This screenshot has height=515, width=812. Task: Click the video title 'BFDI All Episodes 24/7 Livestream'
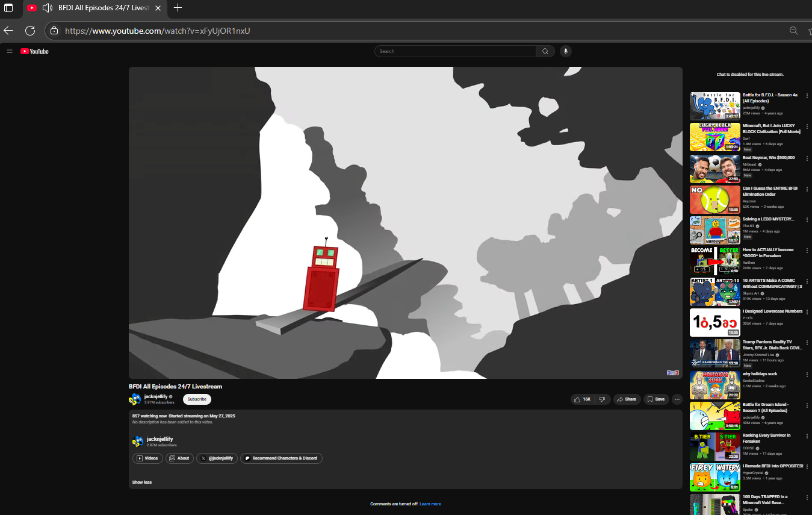(x=175, y=387)
